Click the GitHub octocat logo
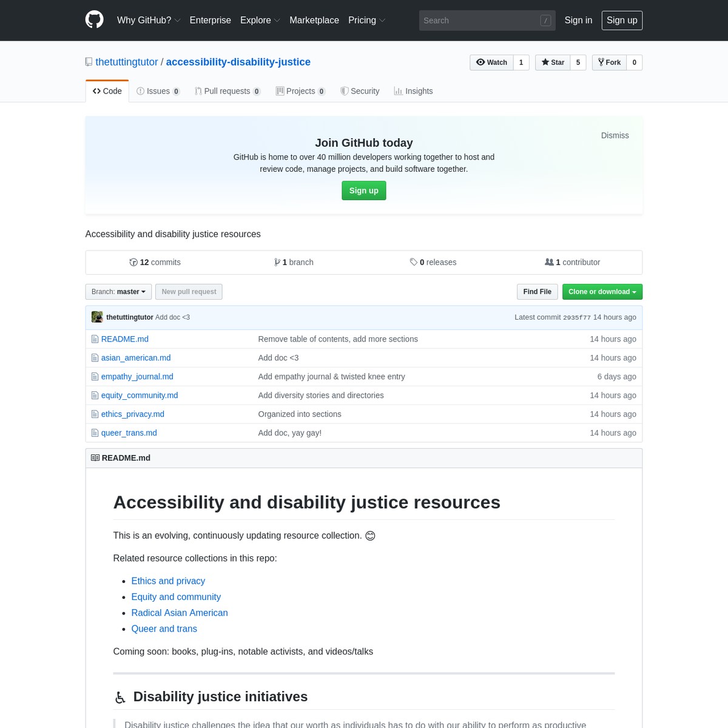Viewport: 728px width, 728px height. click(x=94, y=20)
